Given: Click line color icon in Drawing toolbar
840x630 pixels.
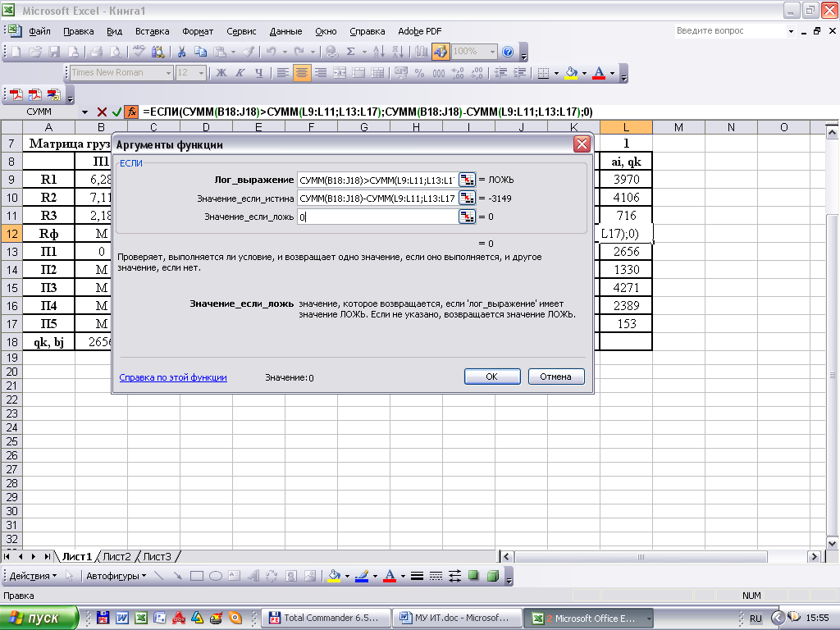Looking at the screenshot, I should pos(362,576).
